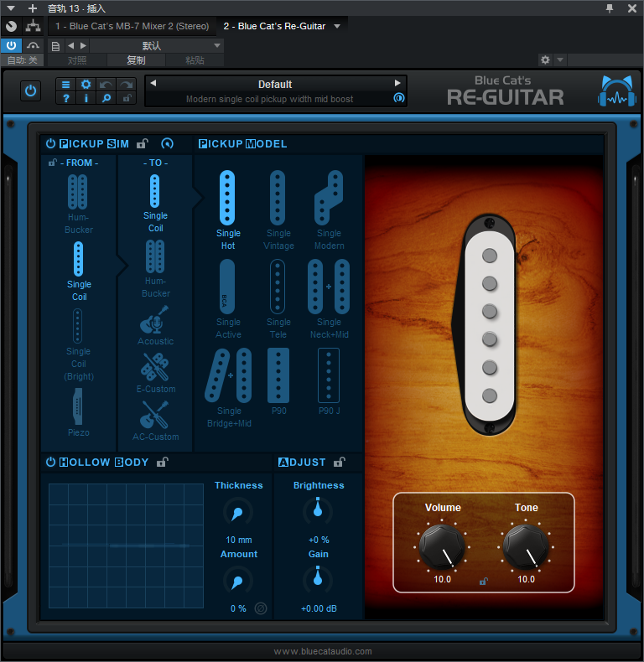The image size is (644, 662).
Task: Click the redo arrow
Action: pyautogui.click(x=126, y=85)
